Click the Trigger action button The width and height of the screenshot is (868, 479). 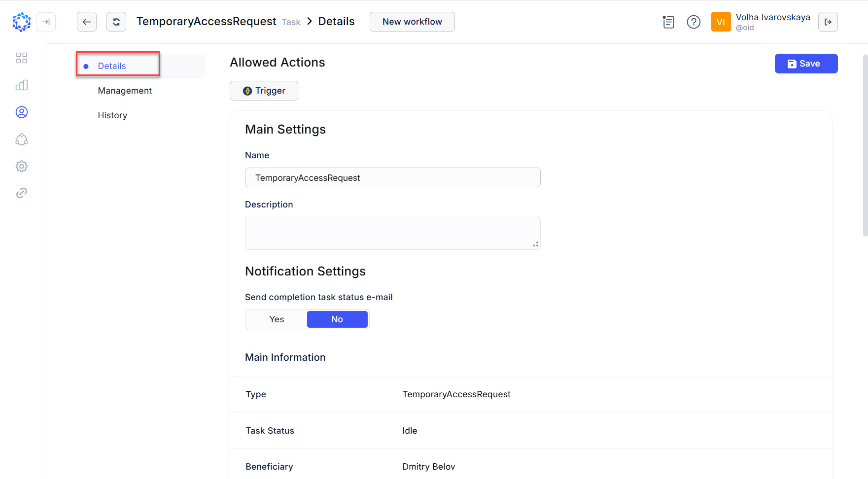264,91
